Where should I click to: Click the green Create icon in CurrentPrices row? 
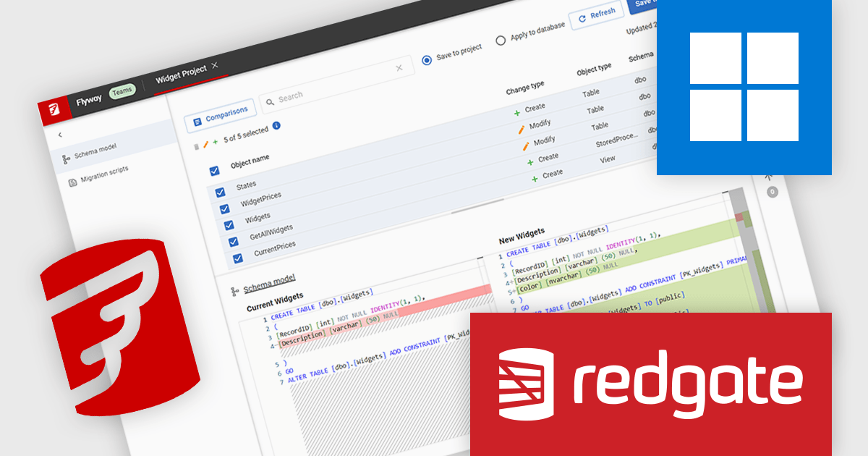coord(535,179)
